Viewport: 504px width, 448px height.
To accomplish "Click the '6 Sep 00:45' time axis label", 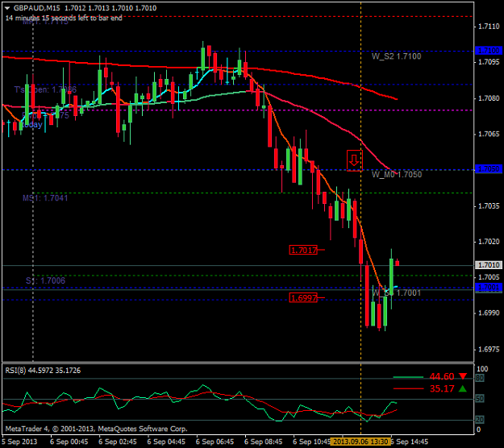I will click(x=69, y=442).
